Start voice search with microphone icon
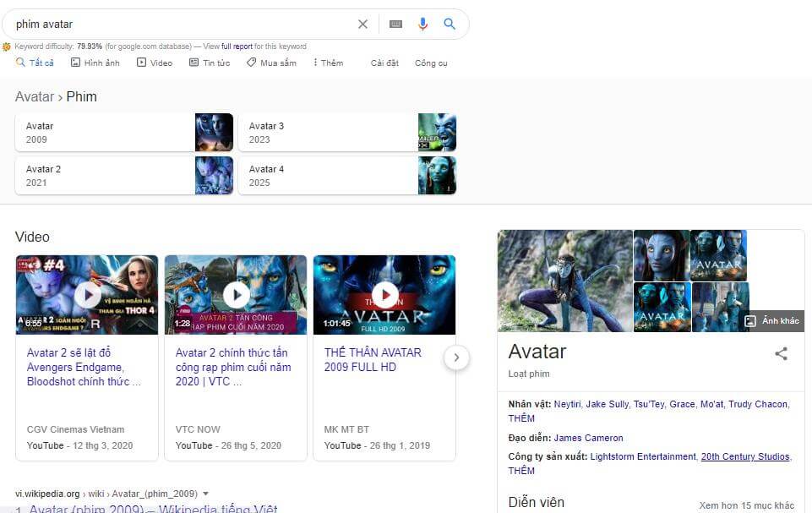The height and width of the screenshot is (513, 812). click(422, 24)
